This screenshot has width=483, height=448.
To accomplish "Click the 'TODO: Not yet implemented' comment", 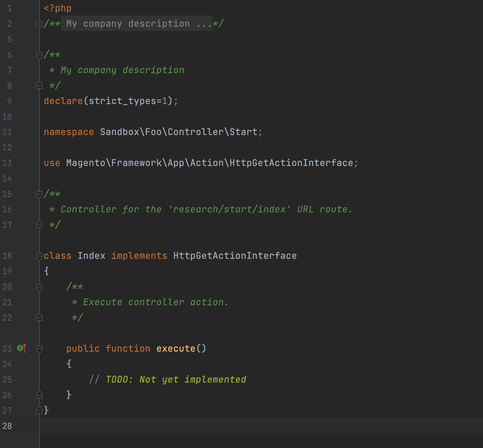I will (176, 379).
